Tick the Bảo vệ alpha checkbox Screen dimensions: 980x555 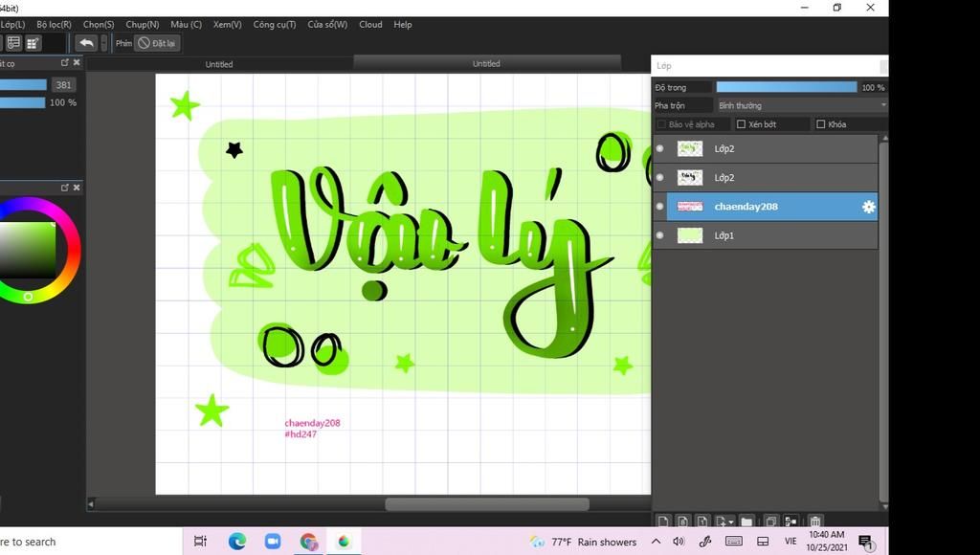click(x=661, y=124)
